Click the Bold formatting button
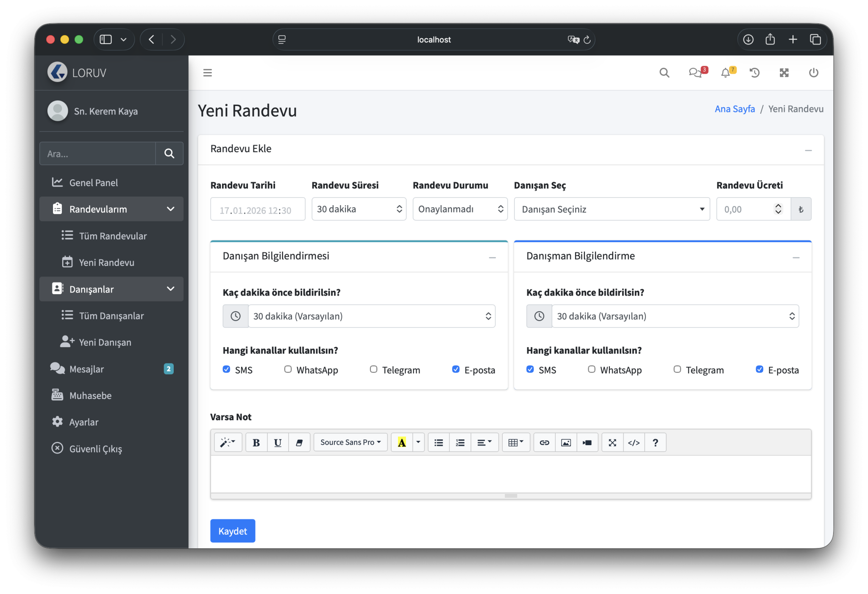Image resolution: width=868 pixels, height=594 pixels. 256,443
